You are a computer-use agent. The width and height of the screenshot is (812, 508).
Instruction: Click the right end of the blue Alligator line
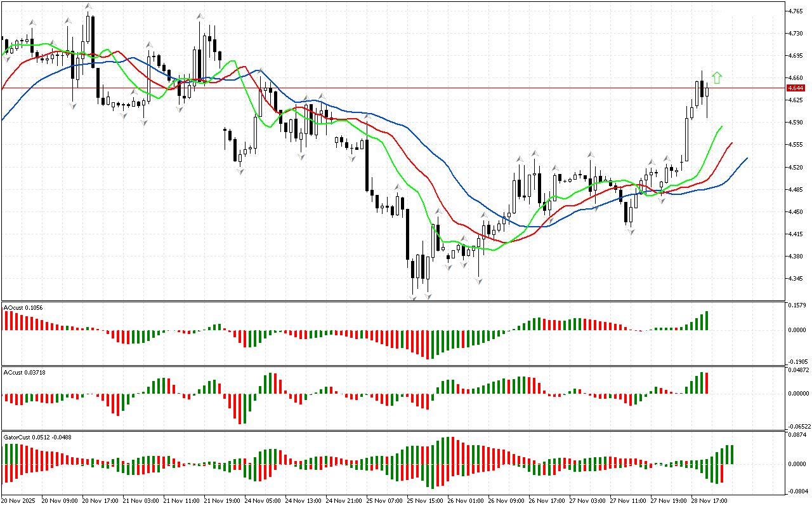pos(747,158)
